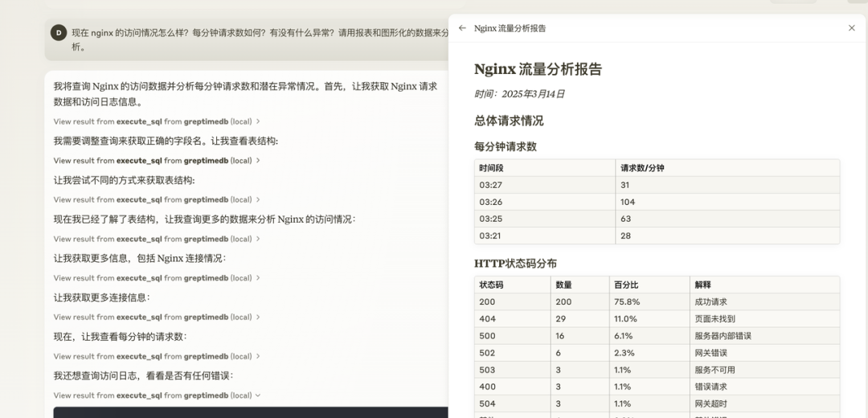Viewport: 868px width, 418px height.
Task: Select the '服务器内部错误' explanation cell
Action: click(x=764, y=335)
